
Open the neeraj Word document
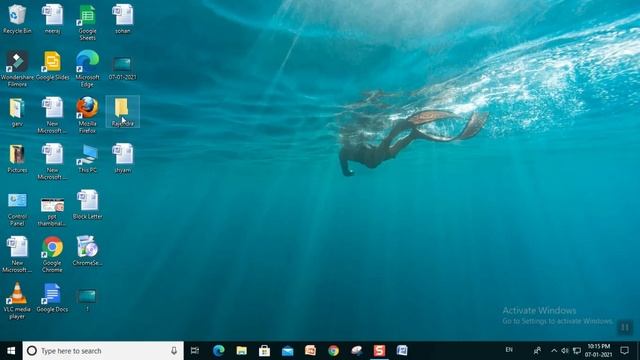(52, 19)
